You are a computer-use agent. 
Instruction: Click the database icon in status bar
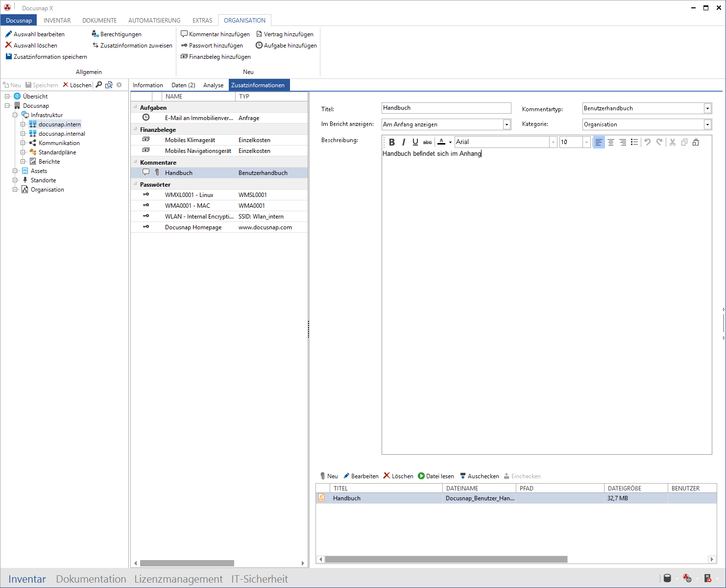667,578
